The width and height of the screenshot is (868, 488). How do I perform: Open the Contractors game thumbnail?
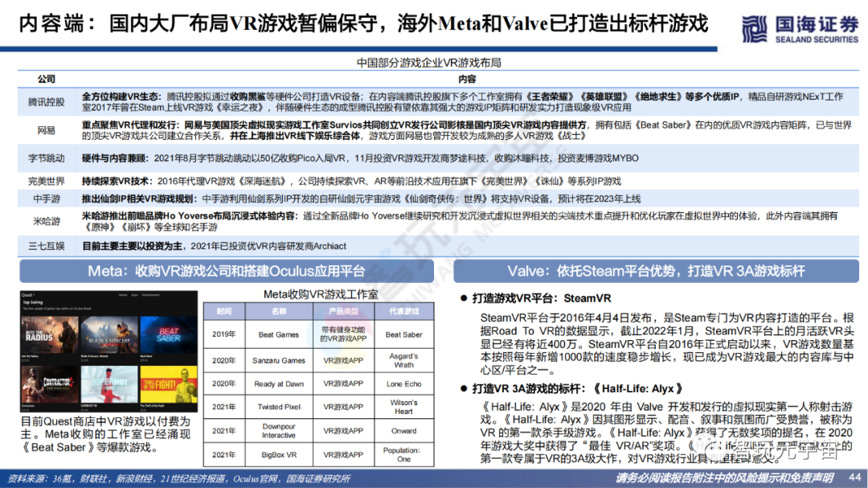(x=49, y=383)
